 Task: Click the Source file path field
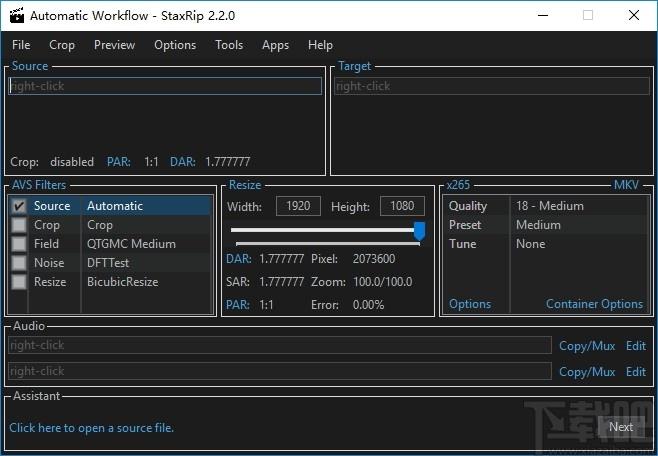pos(165,86)
